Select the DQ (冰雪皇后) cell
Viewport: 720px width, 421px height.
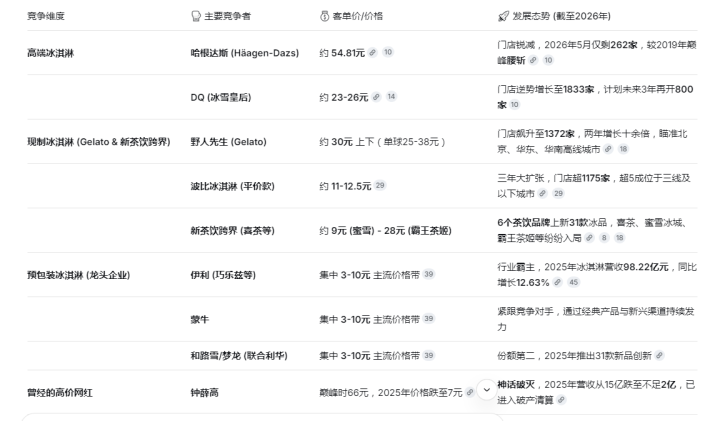(221, 97)
